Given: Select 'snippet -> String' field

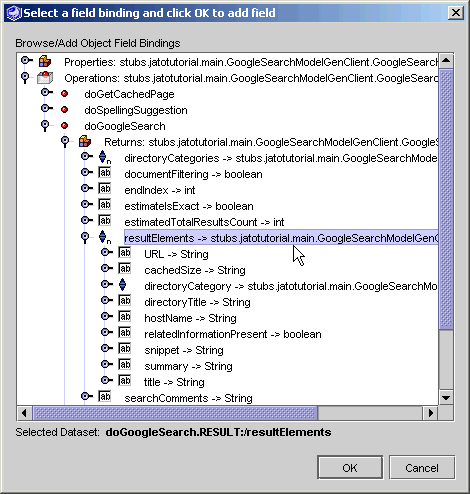Looking at the screenshot, I should [x=184, y=350].
